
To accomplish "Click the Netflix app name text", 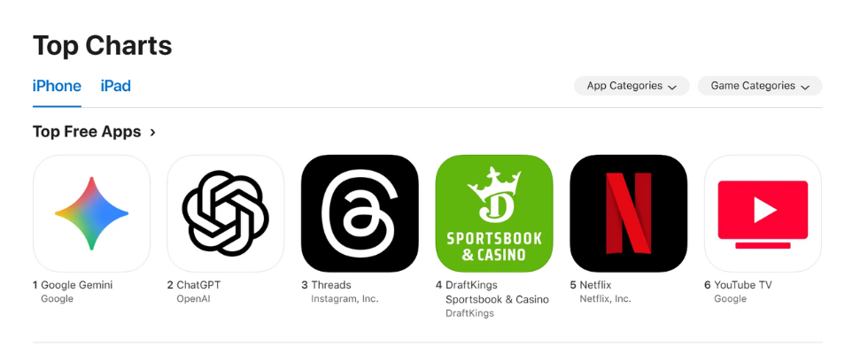I will (595, 285).
